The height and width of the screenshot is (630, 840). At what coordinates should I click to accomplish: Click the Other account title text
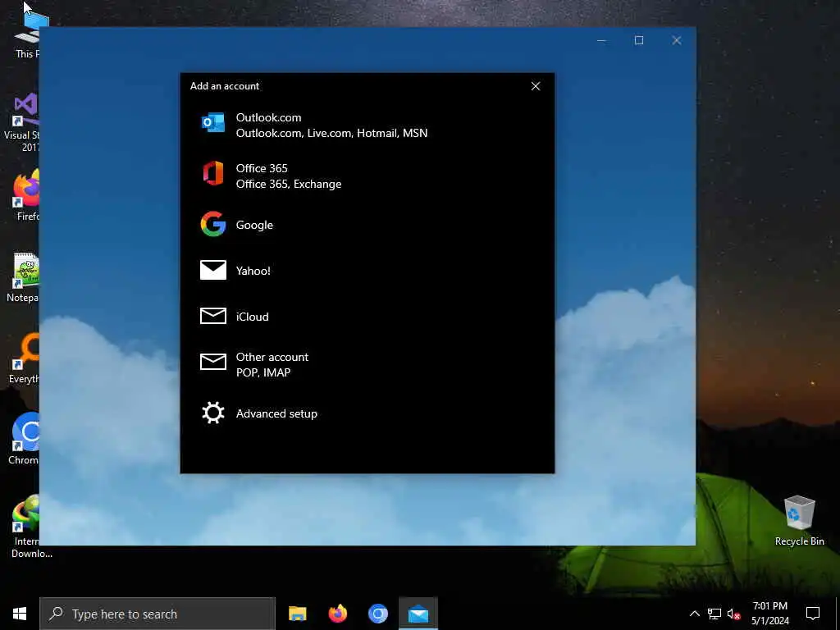pos(272,357)
